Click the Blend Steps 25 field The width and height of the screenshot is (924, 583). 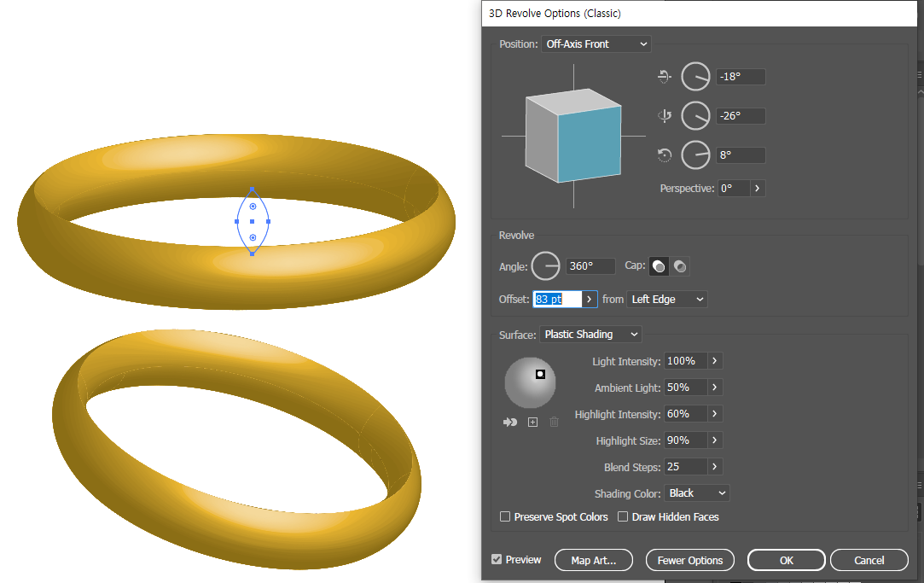pyautogui.click(x=685, y=467)
